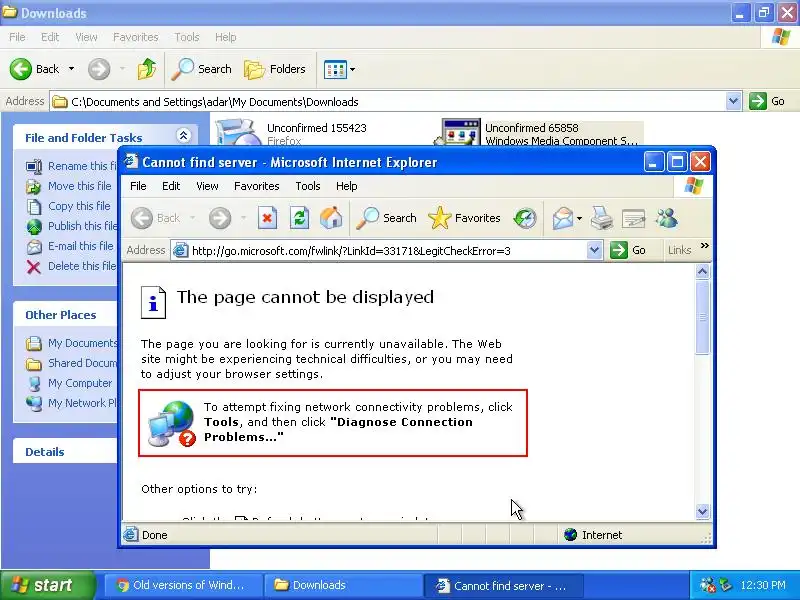Click Search in the Downloads window toolbar

pyautogui.click(x=202, y=69)
